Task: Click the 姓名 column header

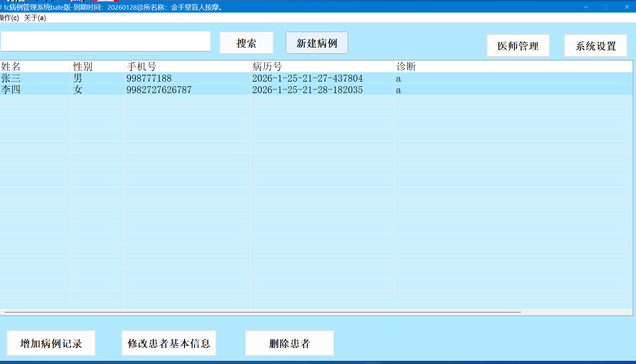Action: point(35,66)
